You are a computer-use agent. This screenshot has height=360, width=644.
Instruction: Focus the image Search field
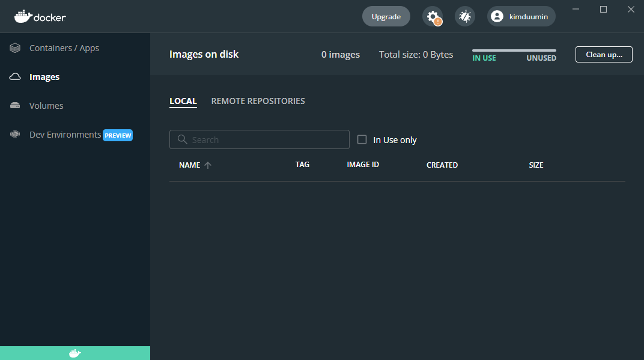[260, 139]
